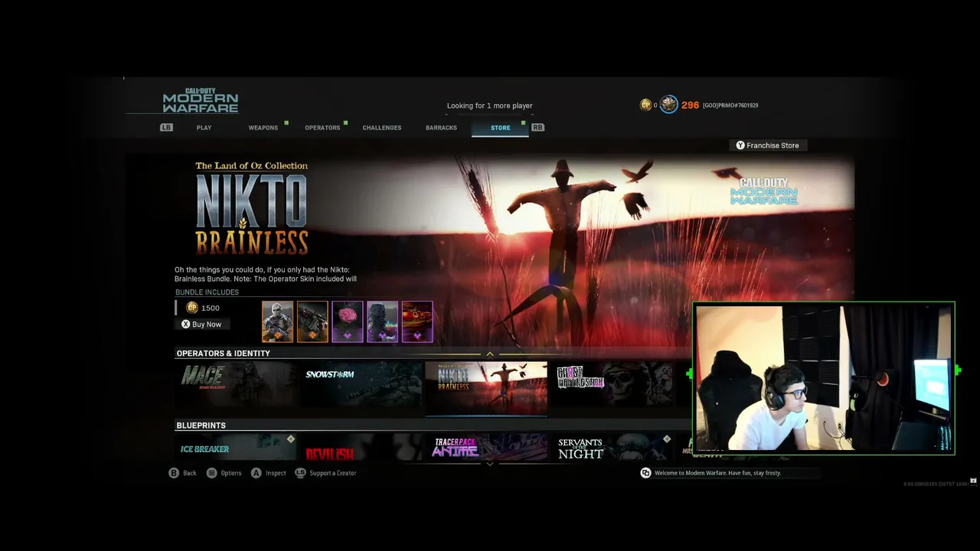980x551 pixels.
Task: Open the Servants of the Night tile
Action: point(612,448)
